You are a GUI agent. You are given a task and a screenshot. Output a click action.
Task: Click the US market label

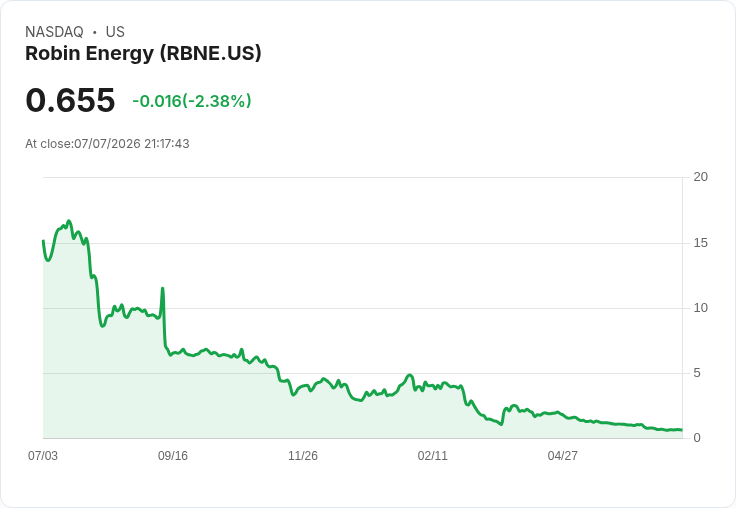pos(115,32)
